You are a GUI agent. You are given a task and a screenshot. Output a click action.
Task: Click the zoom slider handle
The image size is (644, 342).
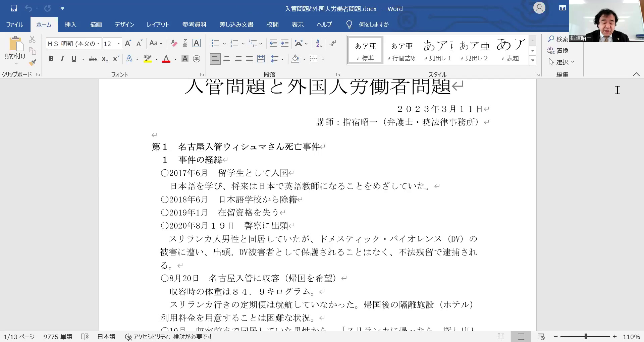point(586,337)
